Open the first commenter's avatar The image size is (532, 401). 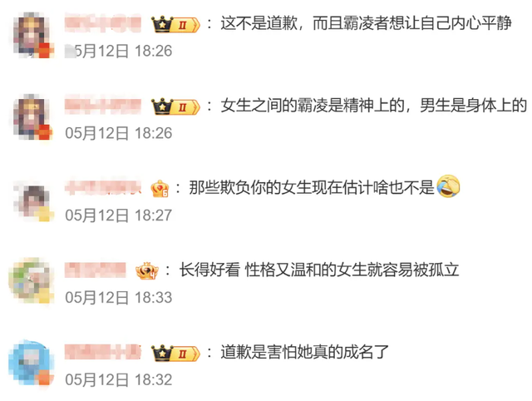33,35
